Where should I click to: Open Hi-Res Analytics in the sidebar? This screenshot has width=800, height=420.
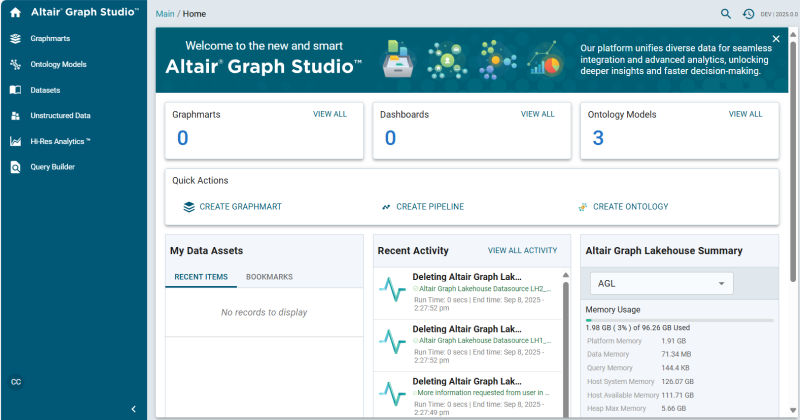pyautogui.click(x=60, y=142)
